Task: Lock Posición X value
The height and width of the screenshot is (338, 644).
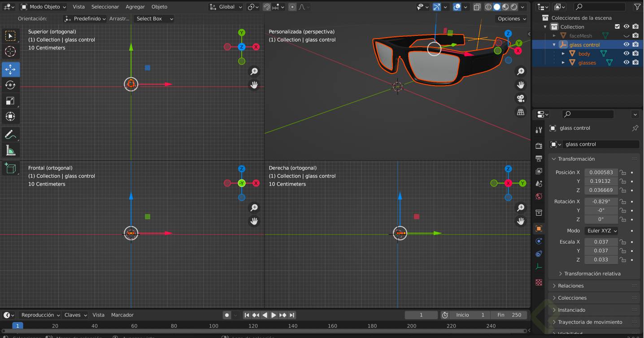Action: pyautogui.click(x=622, y=173)
